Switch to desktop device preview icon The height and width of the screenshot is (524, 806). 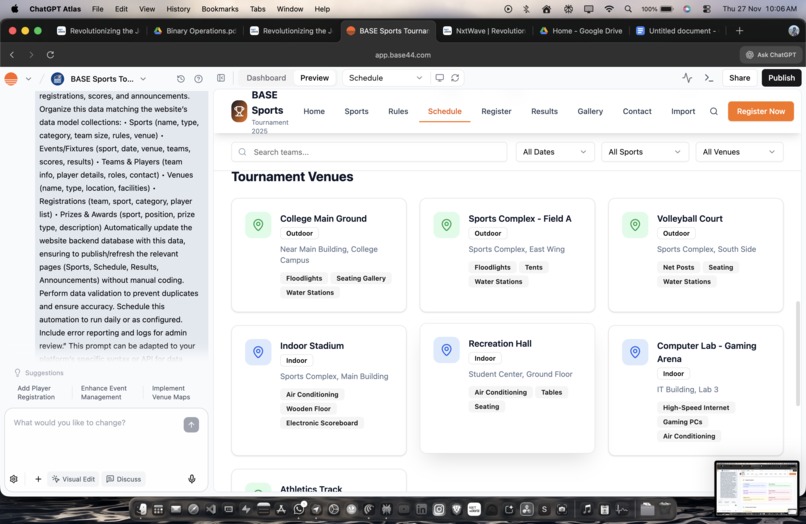coord(439,78)
